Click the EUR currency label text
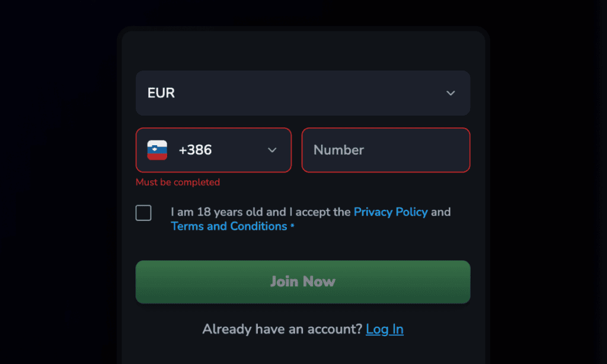607x364 pixels. pyautogui.click(x=161, y=93)
